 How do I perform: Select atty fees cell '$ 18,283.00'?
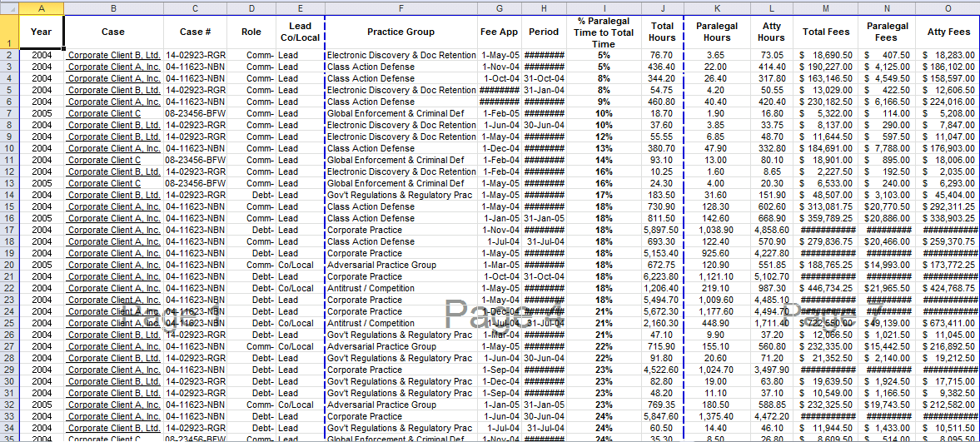[948, 55]
